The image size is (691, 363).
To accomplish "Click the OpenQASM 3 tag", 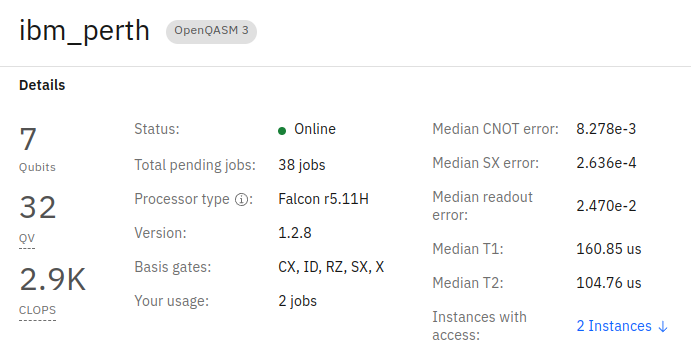I will pyautogui.click(x=211, y=31).
